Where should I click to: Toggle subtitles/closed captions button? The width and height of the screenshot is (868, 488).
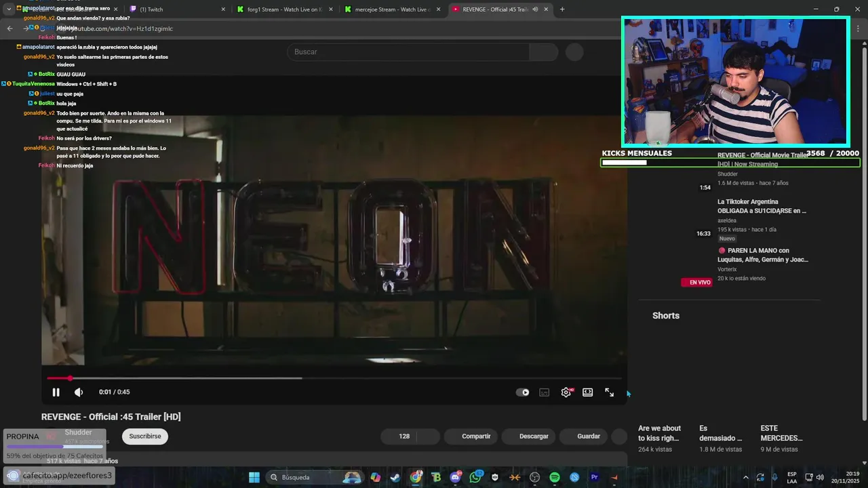tap(544, 392)
